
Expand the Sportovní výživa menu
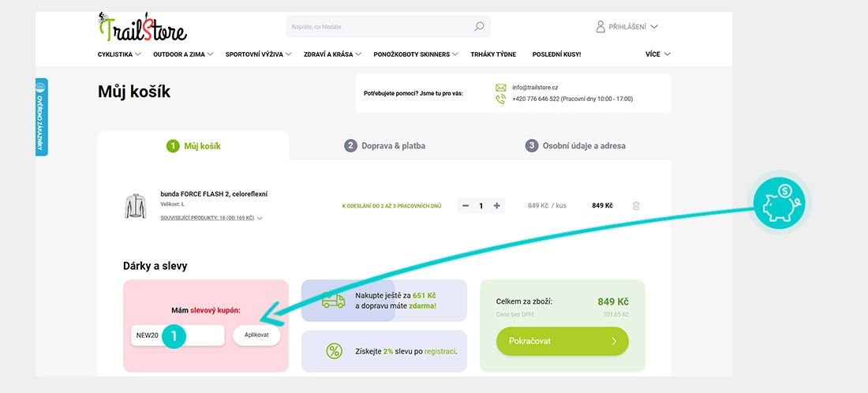click(259, 54)
